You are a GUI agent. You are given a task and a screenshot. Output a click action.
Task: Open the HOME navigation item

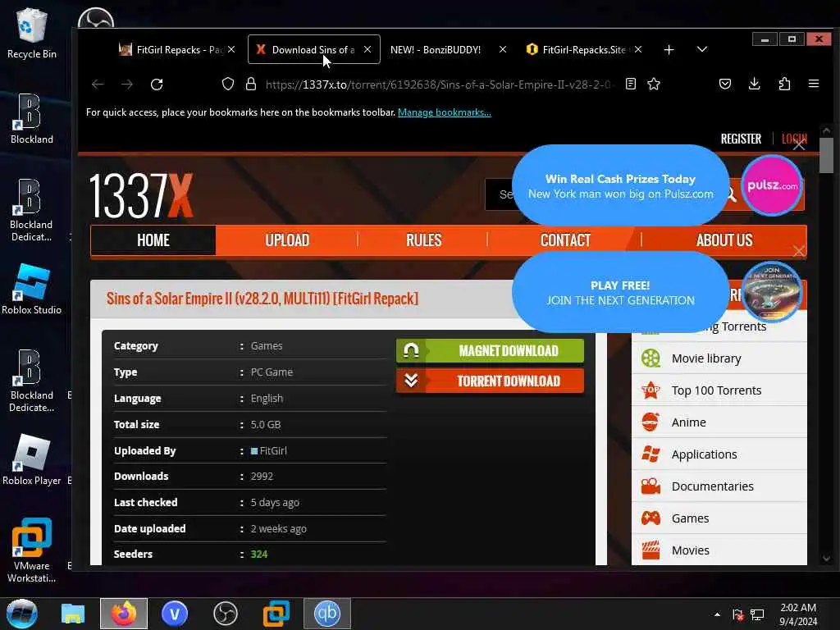pyautogui.click(x=153, y=240)
